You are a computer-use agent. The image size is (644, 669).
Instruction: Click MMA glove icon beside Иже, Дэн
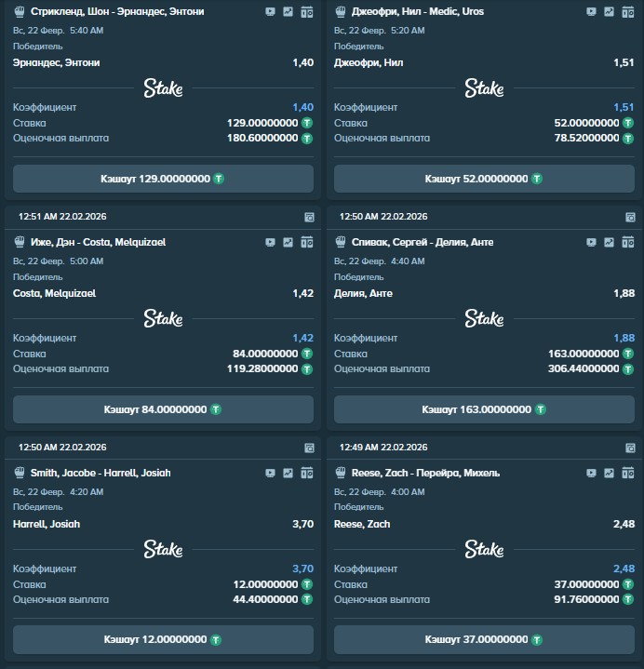point(20,242)
